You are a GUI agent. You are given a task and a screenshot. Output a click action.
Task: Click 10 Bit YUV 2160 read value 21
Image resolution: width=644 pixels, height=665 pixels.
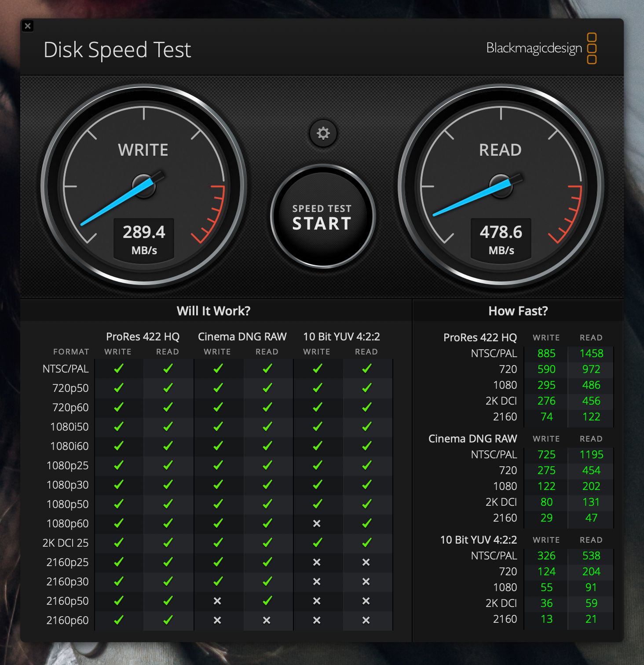pyautogui.click(x=591, y=619)
